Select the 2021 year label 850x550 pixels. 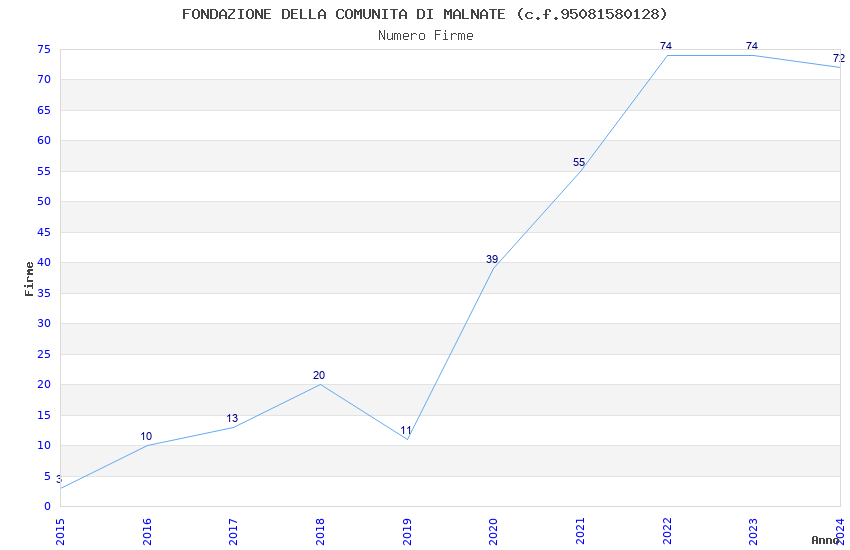tap(581, 532)
